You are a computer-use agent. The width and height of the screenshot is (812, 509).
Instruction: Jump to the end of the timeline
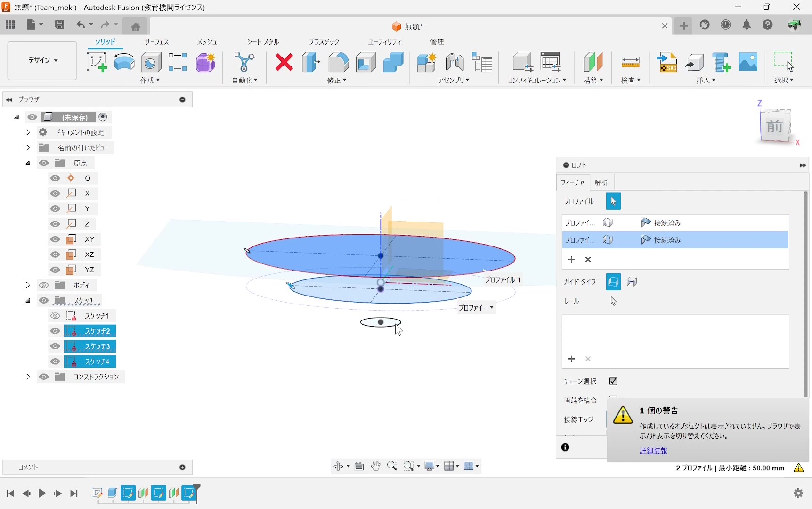tap(74, 493)
